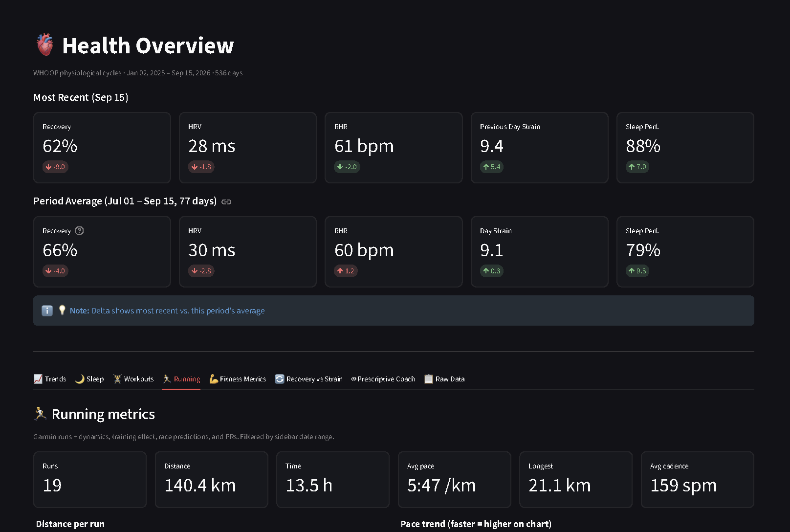Click the 9.3 Sleep Perf. delta badge
This screenshot has height=532, width=790.
pyautogui.click(x=637, y=271)
